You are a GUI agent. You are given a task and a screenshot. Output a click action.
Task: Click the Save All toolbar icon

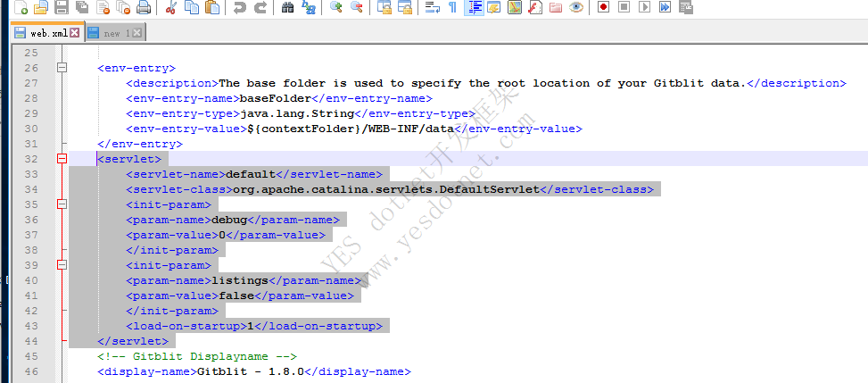pos(81,7)
